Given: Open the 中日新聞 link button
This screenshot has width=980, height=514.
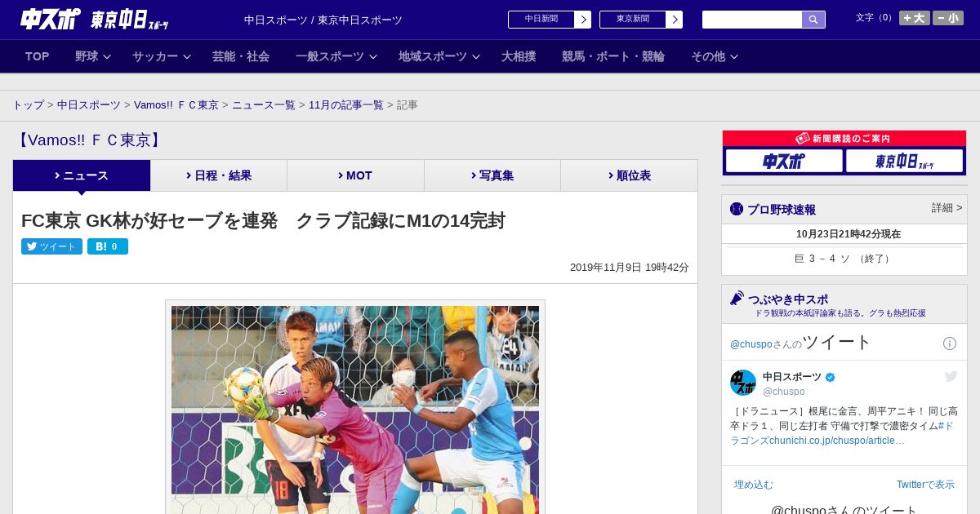Looking at the screenshot, I should coord(550,20).
